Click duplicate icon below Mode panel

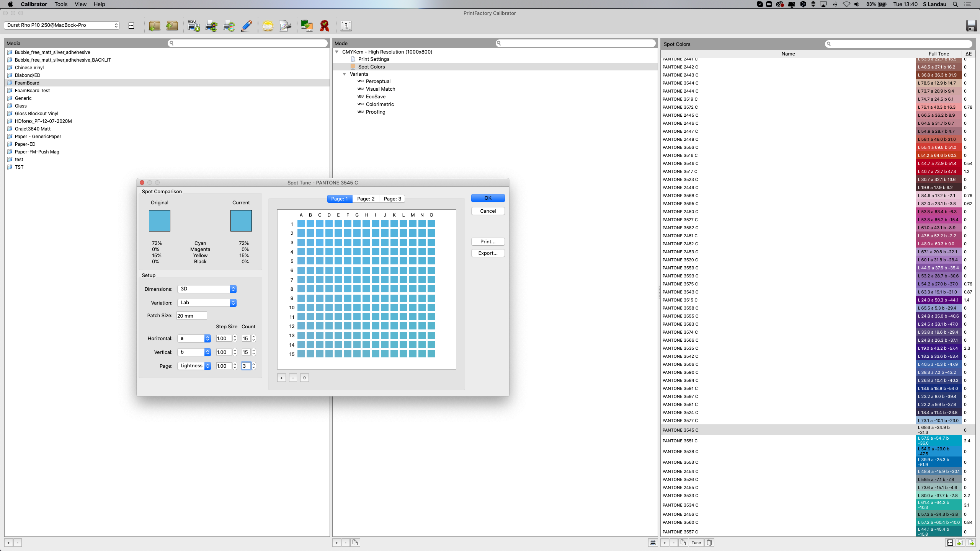355,543
